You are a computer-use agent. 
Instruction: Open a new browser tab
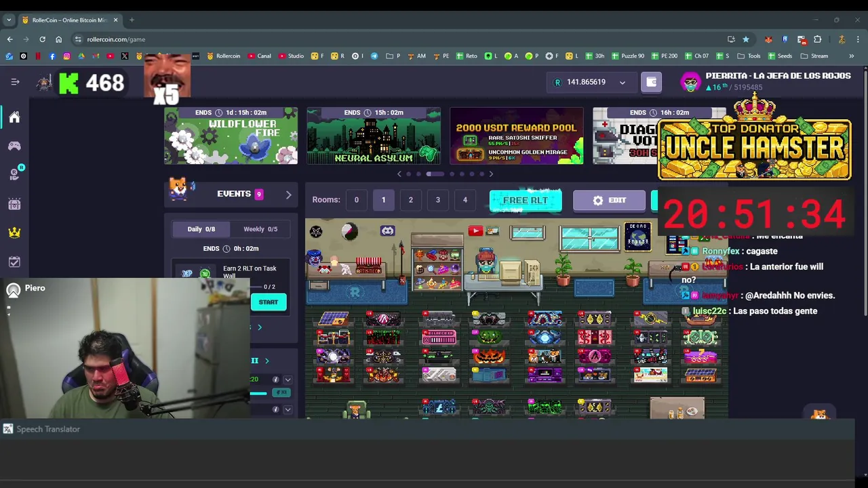(132, 20)
